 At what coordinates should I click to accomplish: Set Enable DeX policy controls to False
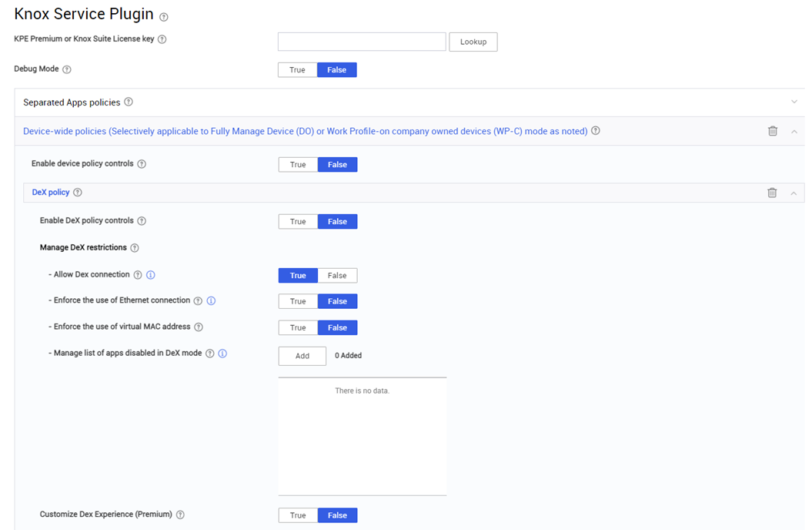337,222
